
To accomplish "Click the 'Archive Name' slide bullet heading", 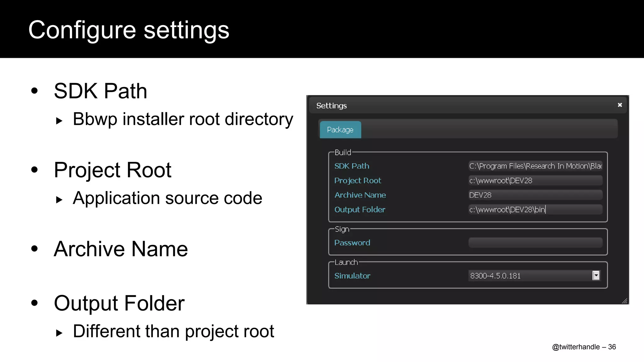I will [x=121, y=249].
